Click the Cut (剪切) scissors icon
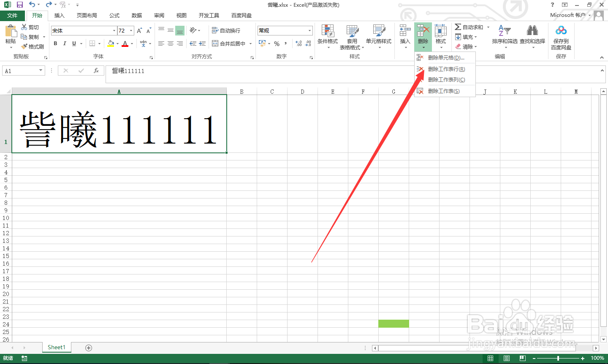This screenshot has height=364, width=608. pos(24,27)
